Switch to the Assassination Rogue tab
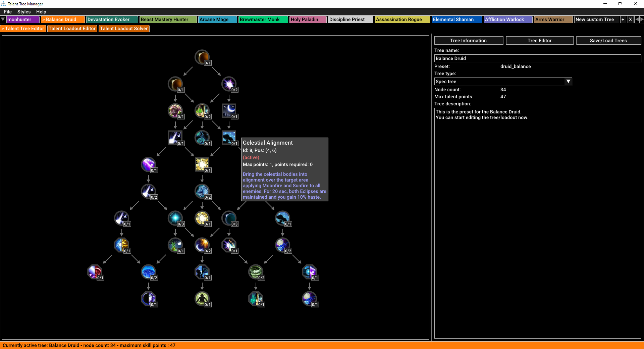Image resolution: width=644 pixels, height=349 pixels. 402,19
